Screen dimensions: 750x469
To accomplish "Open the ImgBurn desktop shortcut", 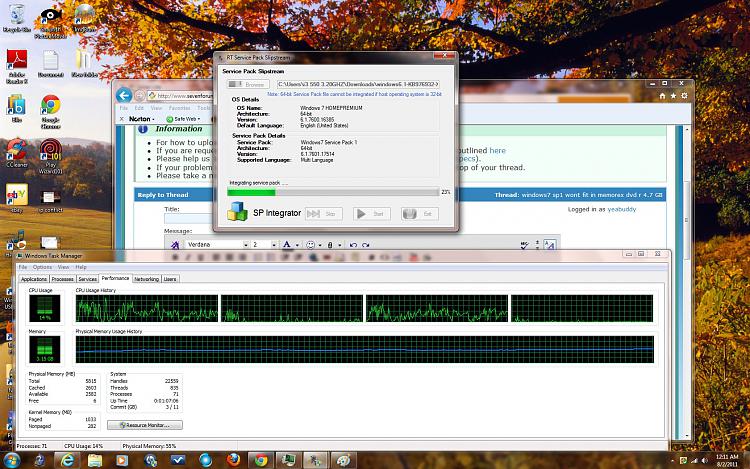I will [x=84, y=18].
